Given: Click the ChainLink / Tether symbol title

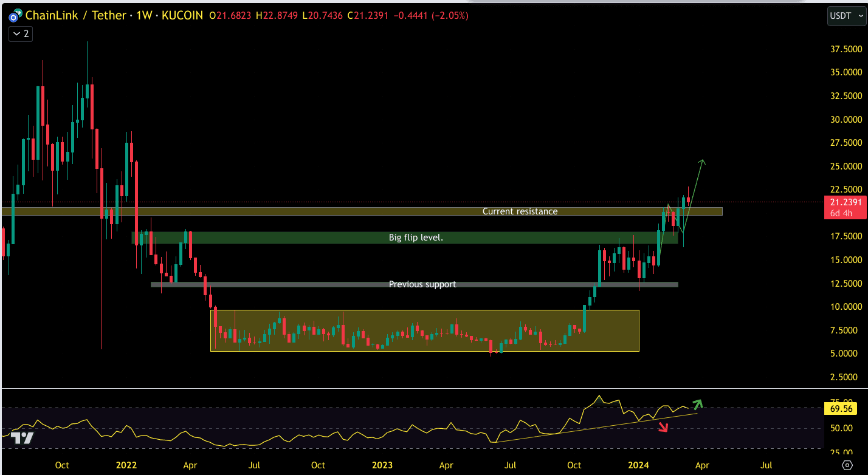Looking at the screenshot, I should (x=77, y=15).
